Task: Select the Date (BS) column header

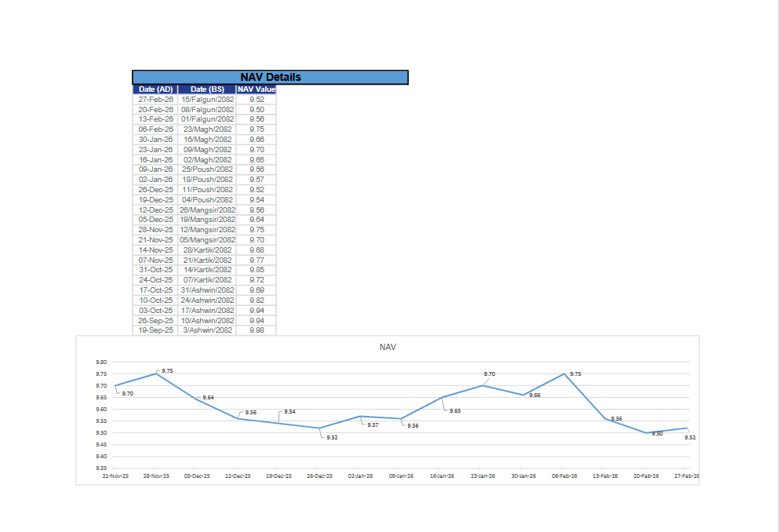Action: (x=207, y=89)
